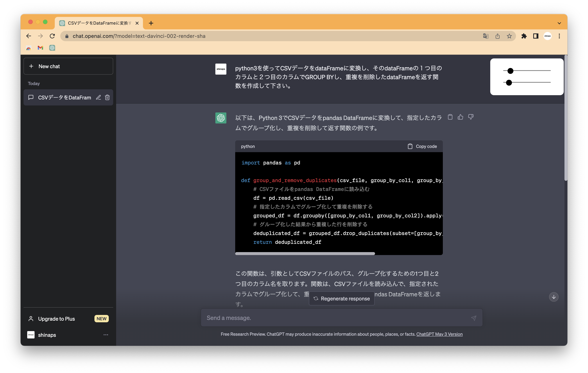Screen dimensions: 588x373
Task: Click the python language label
Action: click(248, 146)
